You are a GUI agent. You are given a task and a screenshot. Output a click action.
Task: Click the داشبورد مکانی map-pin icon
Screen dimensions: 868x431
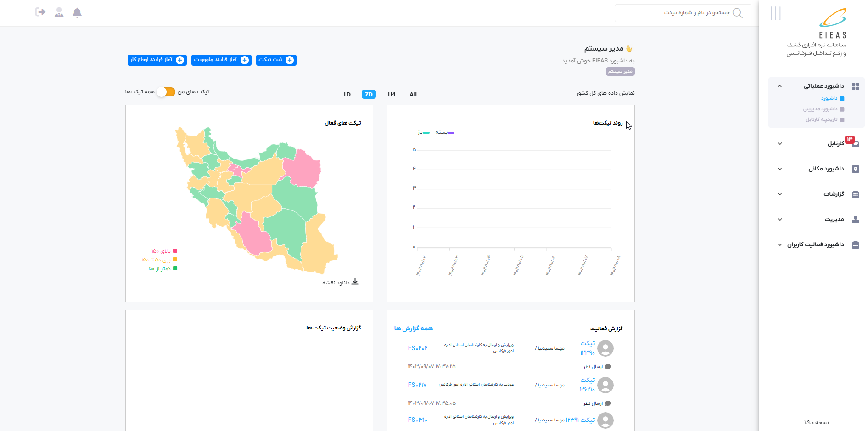point(855,169)
